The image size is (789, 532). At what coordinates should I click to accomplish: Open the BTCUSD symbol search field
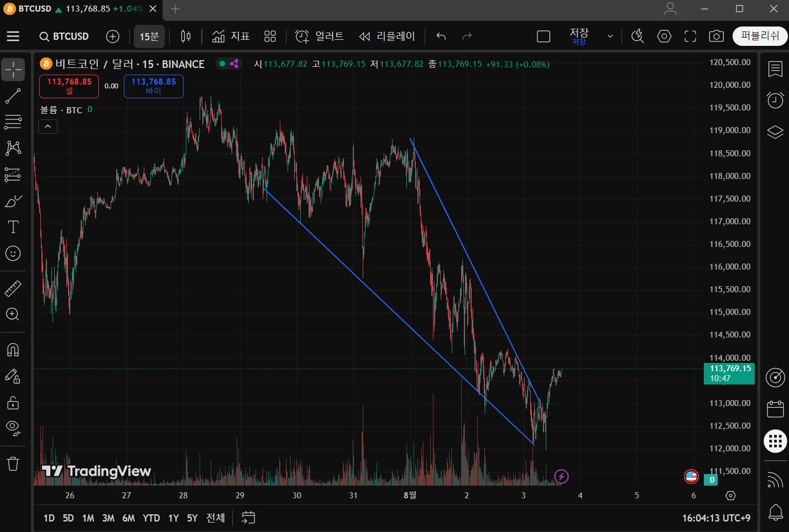pos(64,36)
